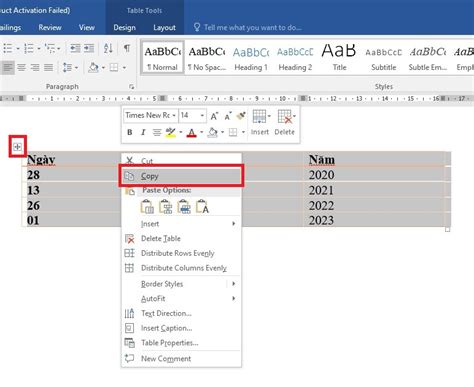Decrease the paragraph indent
The image size is (474, 387).
(x=75, y=49)
